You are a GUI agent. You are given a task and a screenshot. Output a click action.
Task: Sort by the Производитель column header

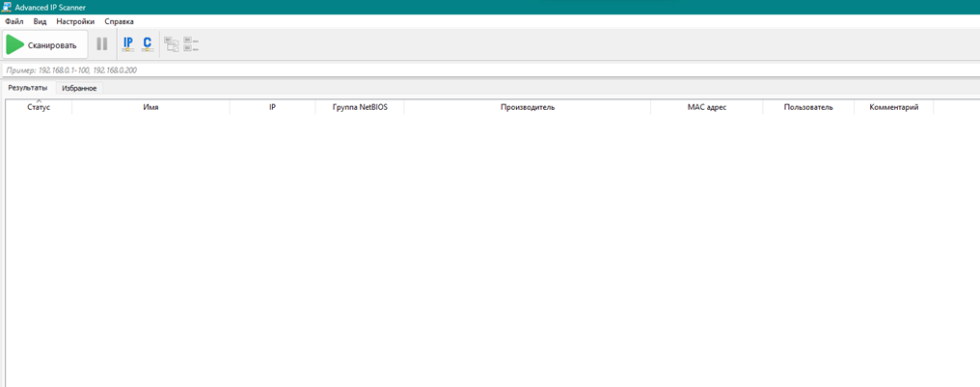tap(528, 107)
